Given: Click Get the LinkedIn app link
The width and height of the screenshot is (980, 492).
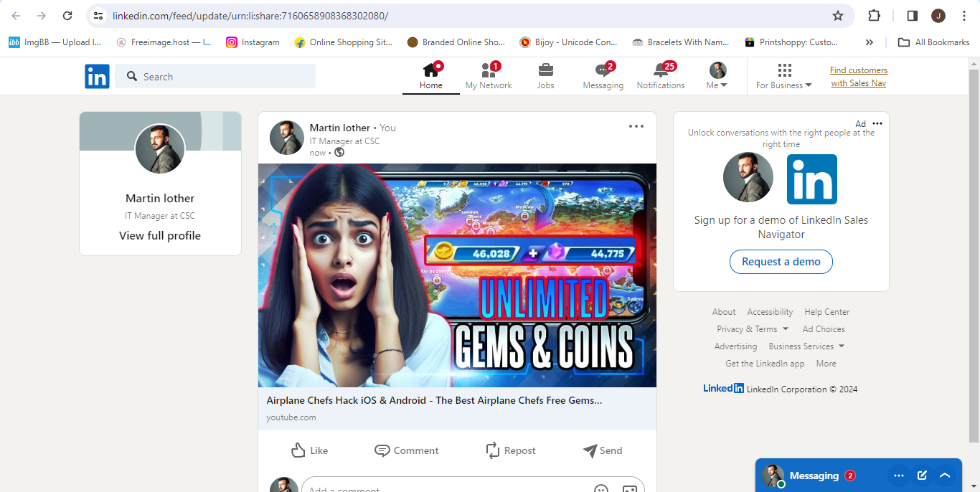Looking at the screenshot, I should [765, 364].
